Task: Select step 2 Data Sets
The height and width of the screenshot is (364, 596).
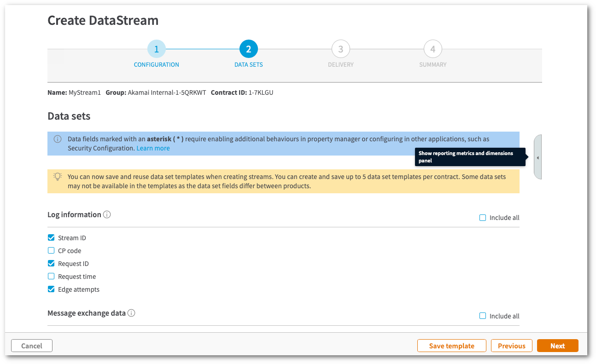Action: click(x=249, y=49)
